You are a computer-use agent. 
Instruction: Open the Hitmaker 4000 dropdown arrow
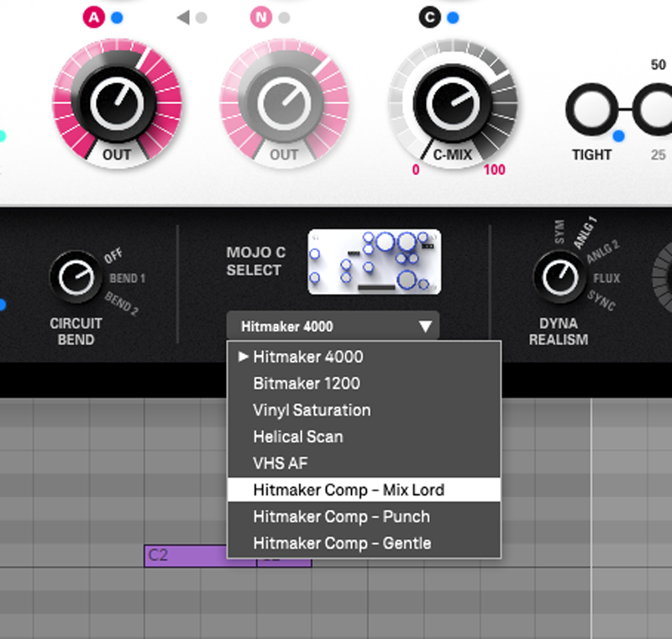pos(425,327)
